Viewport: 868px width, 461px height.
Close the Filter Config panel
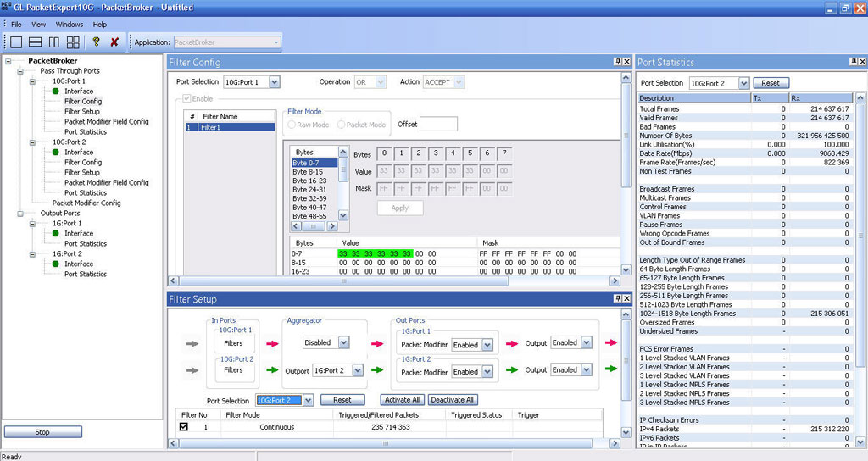(626, 62)
